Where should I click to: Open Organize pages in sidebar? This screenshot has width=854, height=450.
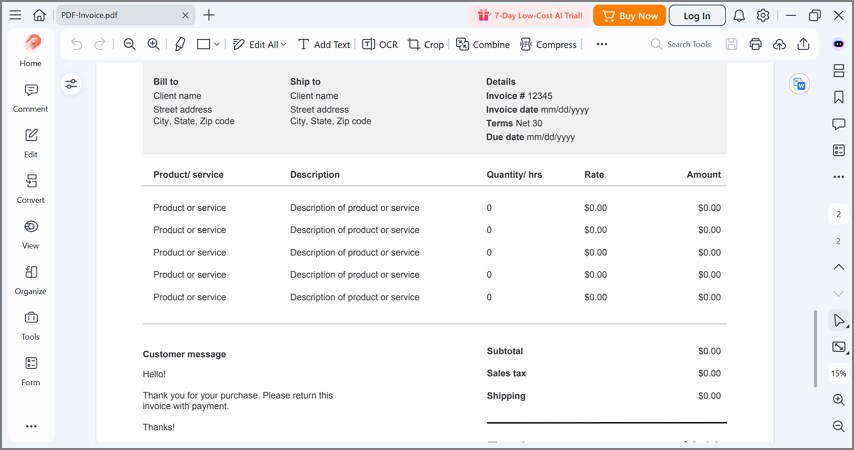coord(30,280)
